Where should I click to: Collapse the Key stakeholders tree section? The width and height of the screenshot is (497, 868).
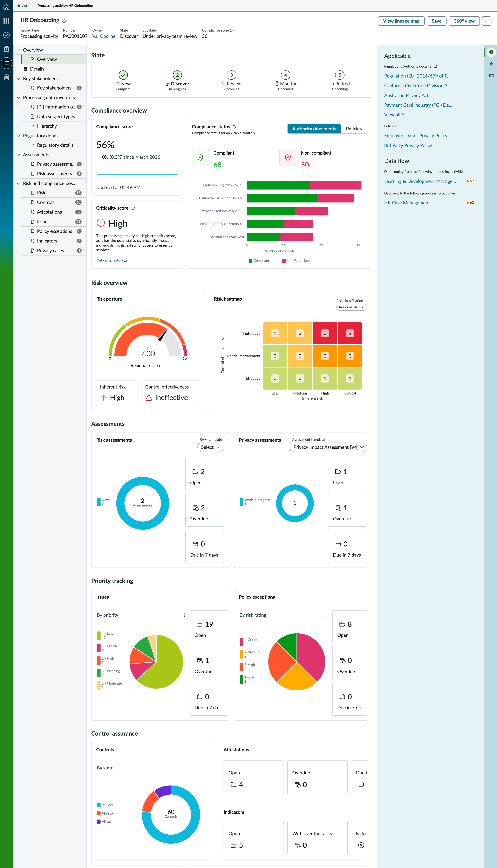18,79
